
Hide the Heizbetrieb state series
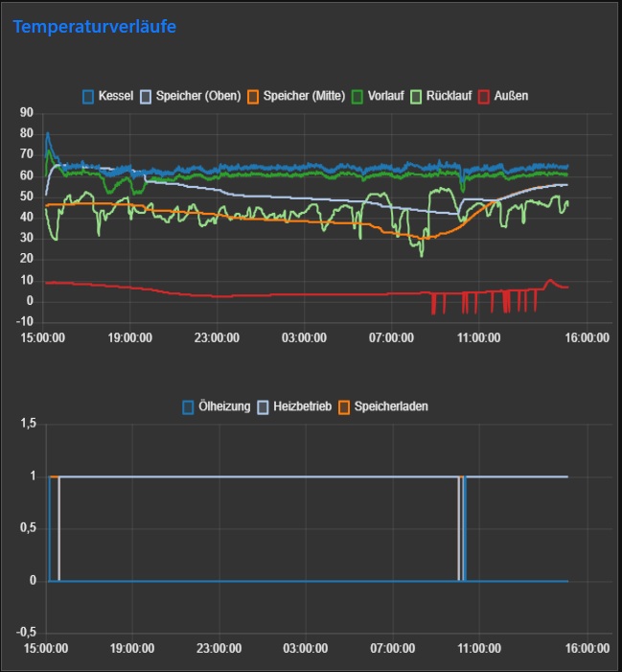(x=304, y=406)
